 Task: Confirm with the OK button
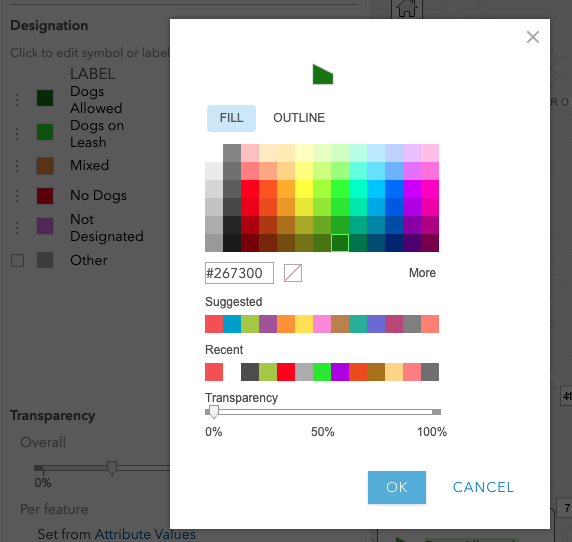[x=397, y=487]
